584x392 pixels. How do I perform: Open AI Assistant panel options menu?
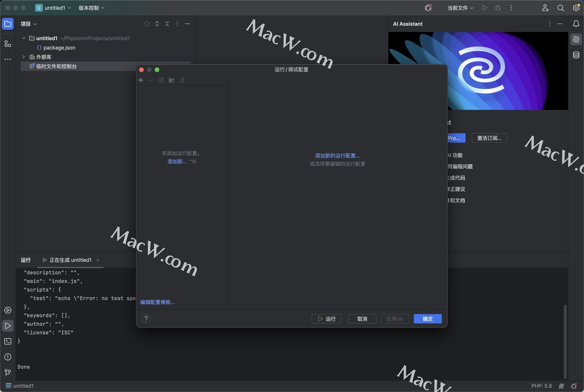click(550, 24)
